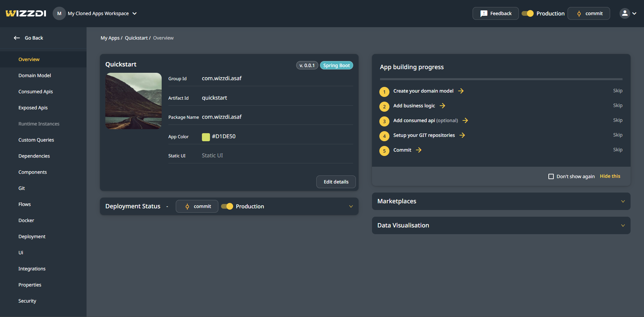The image size is (644, 317).
Task: Click arrow beside Setup your GIT repositories
Action: (x=462, y=135)
